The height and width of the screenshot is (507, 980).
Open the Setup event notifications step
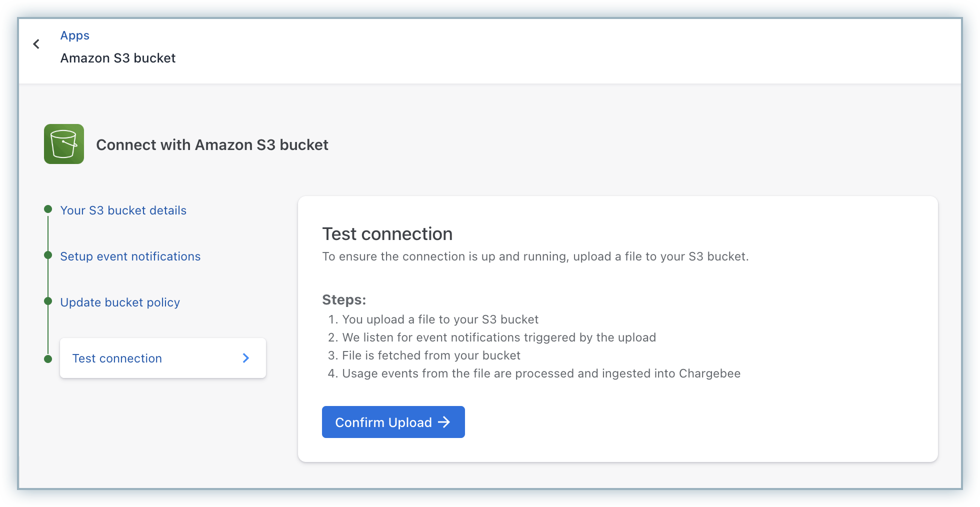(x=130, y=256)
